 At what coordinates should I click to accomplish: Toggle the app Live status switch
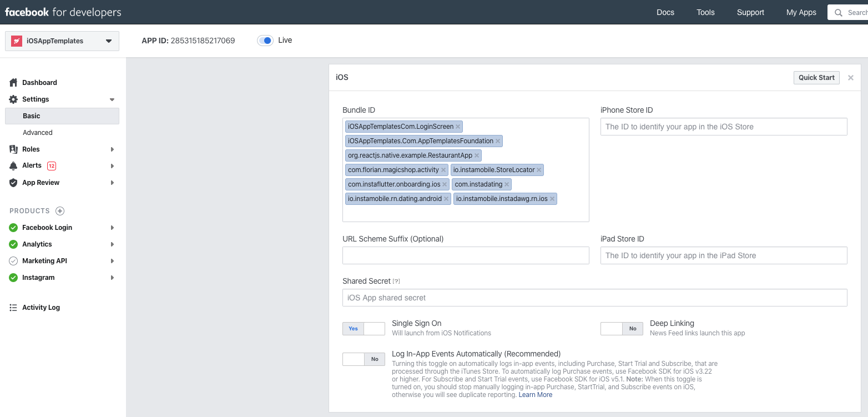click(265, 41)
